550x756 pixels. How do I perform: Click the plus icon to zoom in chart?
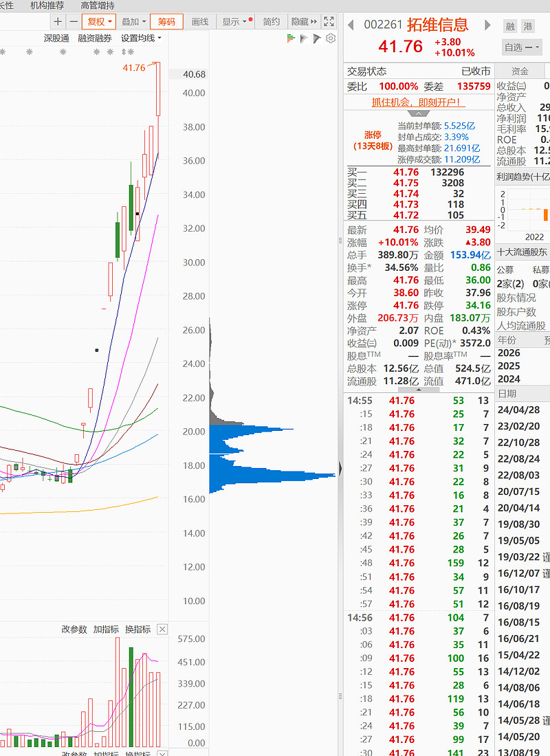pos(58,21)
